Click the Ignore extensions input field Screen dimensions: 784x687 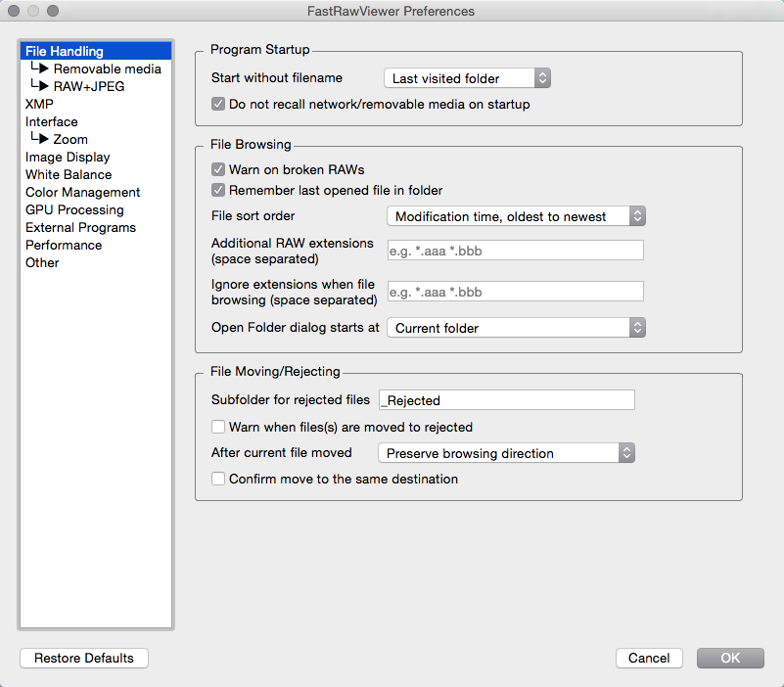(x=516, y=291)
